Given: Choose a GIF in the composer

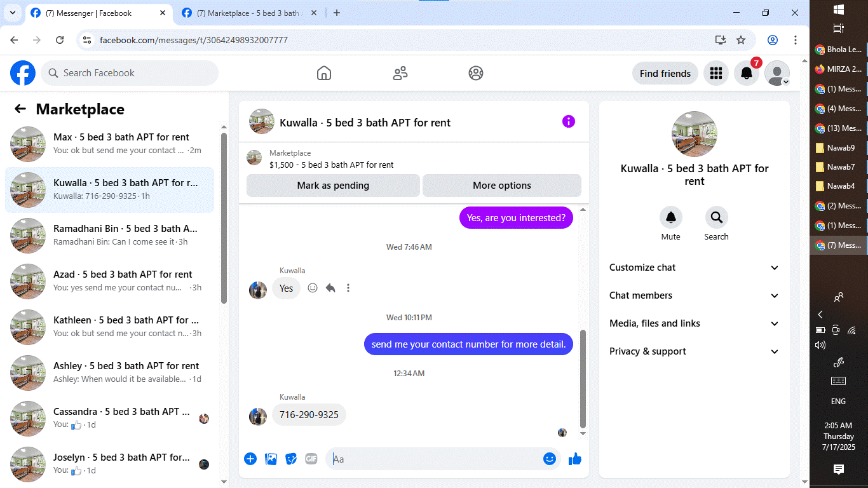Looking at the screenshot, I should point(311,459).
